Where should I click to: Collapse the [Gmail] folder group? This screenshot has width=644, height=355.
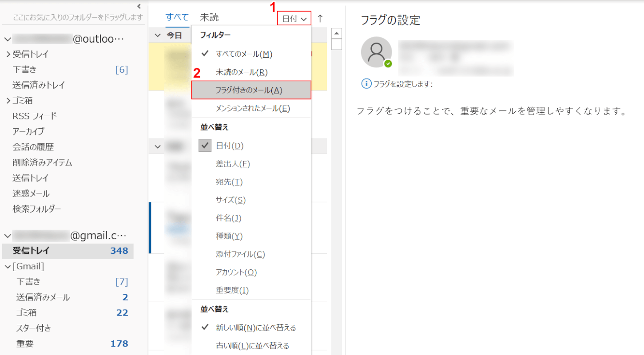point(7,266)
